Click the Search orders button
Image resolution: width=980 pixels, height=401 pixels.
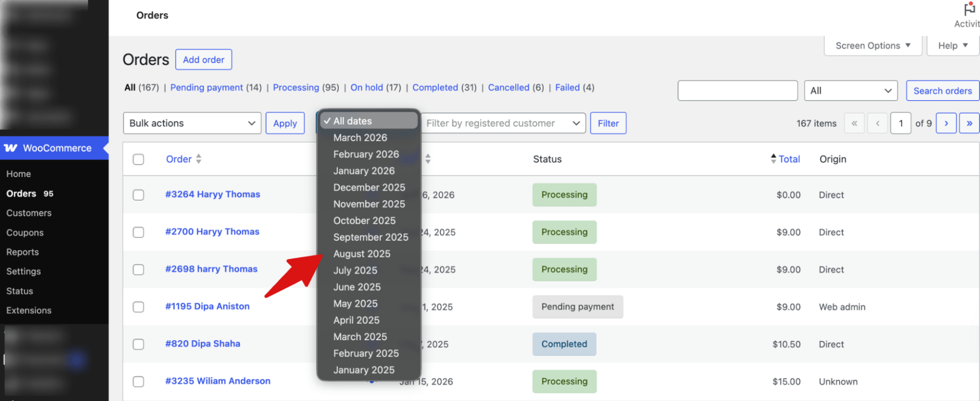tap(942, 91)
